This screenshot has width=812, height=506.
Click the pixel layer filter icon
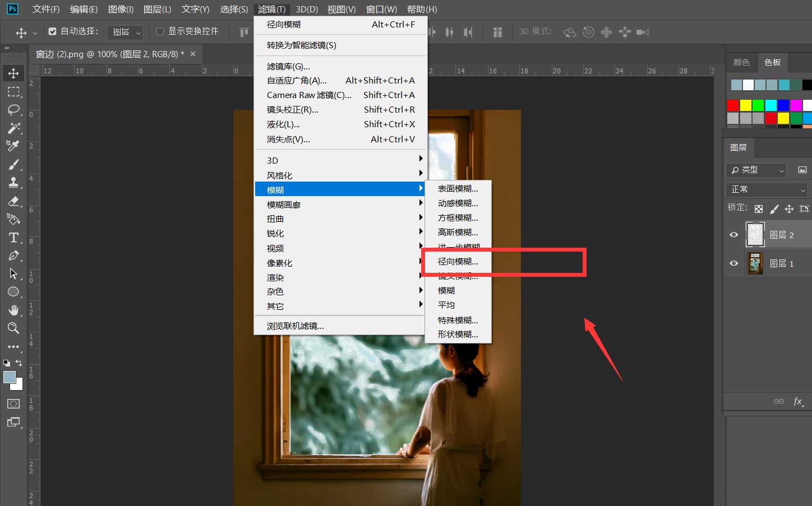coord(802,170)
